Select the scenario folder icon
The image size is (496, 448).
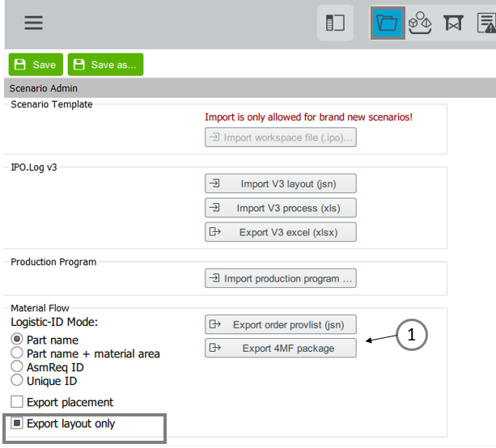click(388, 23)
